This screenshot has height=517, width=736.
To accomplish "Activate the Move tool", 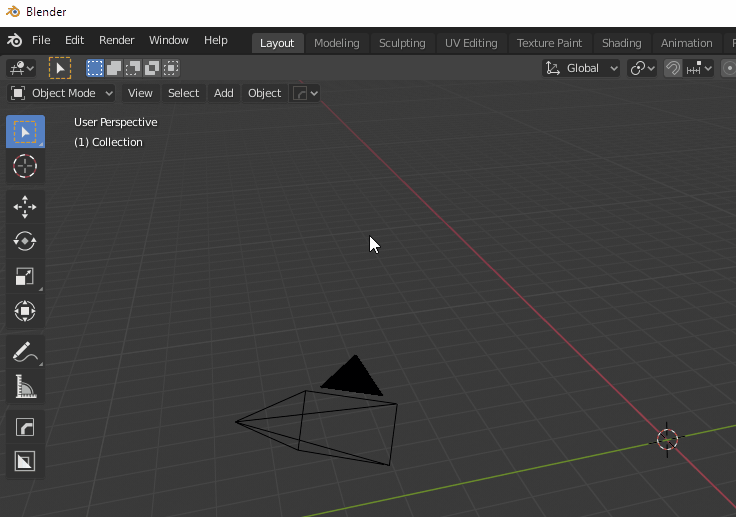I will click(25, 207).
